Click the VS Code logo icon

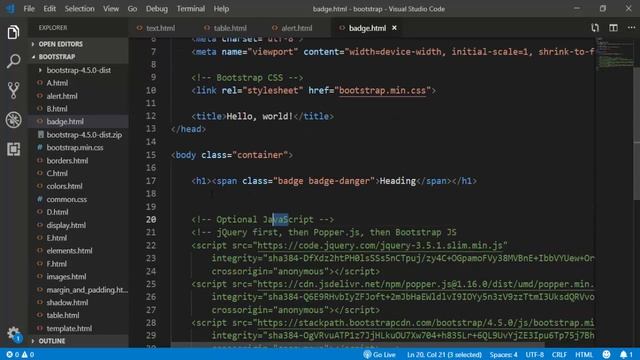point(10,9)
